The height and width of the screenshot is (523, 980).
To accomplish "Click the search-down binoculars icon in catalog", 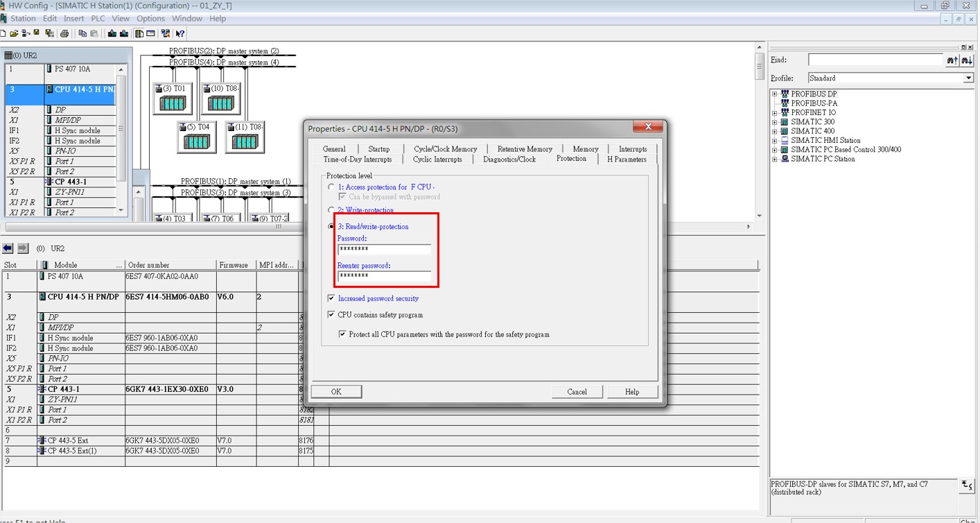I will (967, 61).
